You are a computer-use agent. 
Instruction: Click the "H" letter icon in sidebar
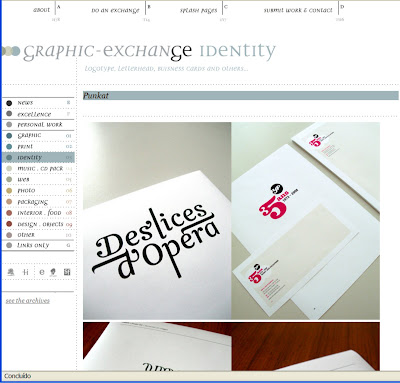(x=26, y=272)
